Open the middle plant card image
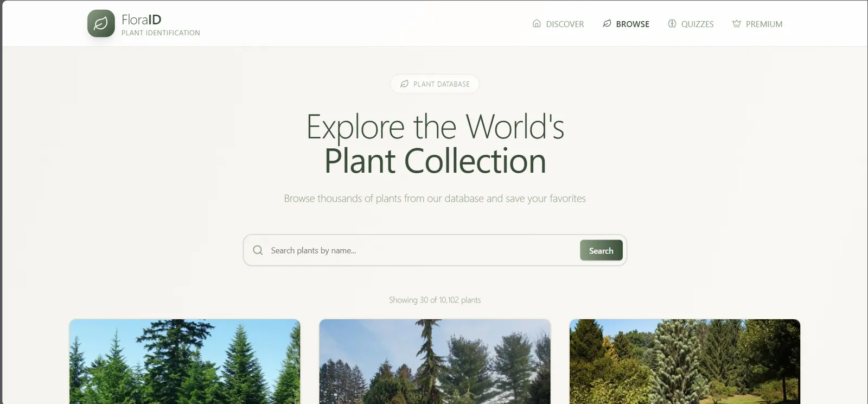 point(435,362)
